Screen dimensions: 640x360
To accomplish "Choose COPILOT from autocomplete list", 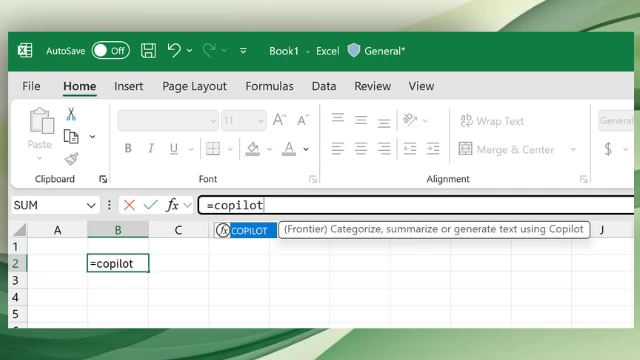I will 246,231.
